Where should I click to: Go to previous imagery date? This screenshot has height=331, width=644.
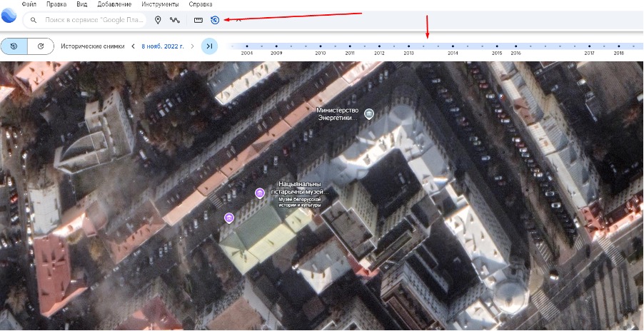pyautogui.click(x=133, y=46)
